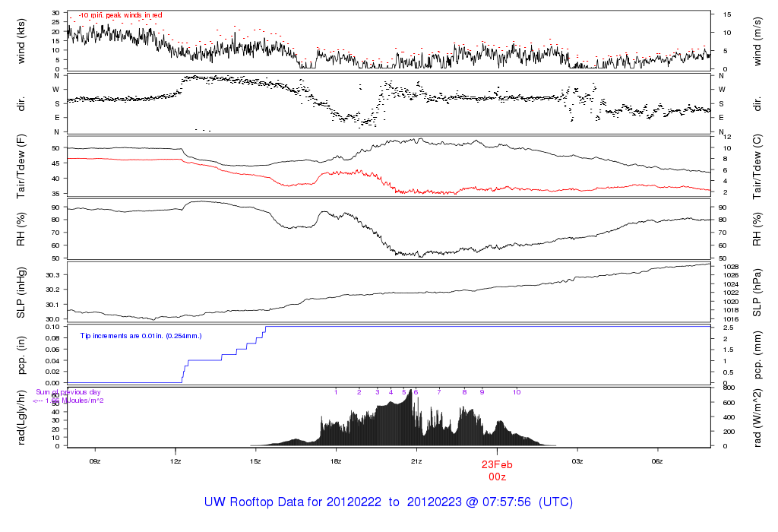The image size is (778, 532).
Task: Select the 'pcp. (in)' axis label
Action: pyautogui.click(x=21, y=356)
